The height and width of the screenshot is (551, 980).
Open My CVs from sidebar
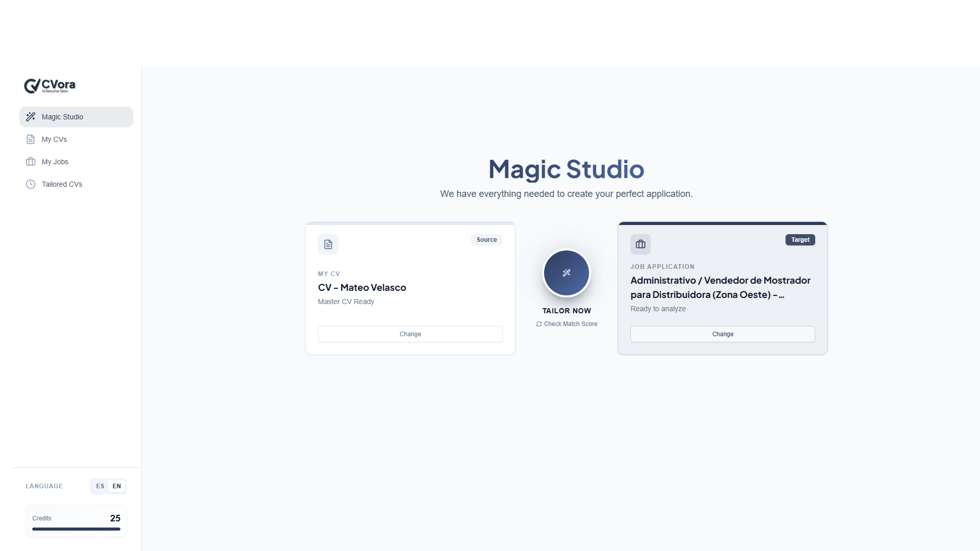coord(54,139)
